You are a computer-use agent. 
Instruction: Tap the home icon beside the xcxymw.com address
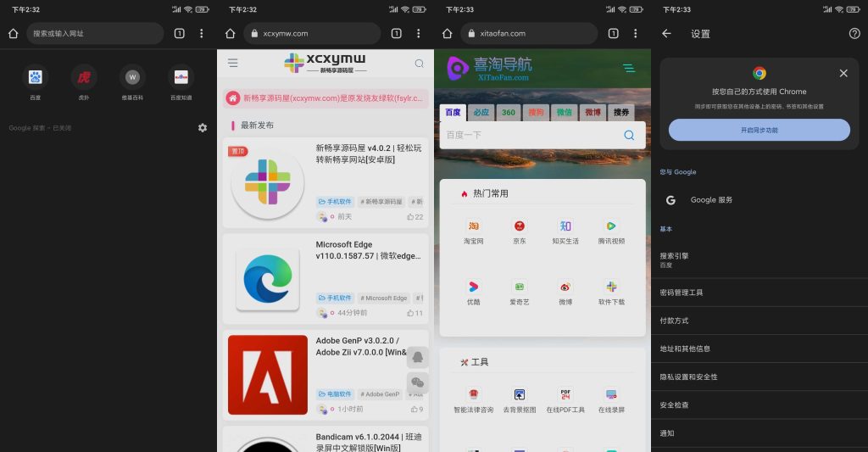(231, 33)
